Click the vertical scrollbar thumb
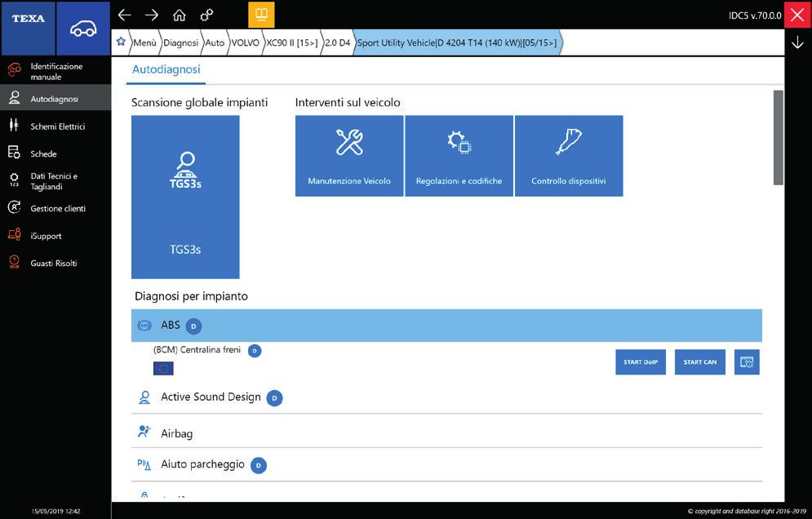The width and height of the screenshot is (812, 519). pos(778,137)
